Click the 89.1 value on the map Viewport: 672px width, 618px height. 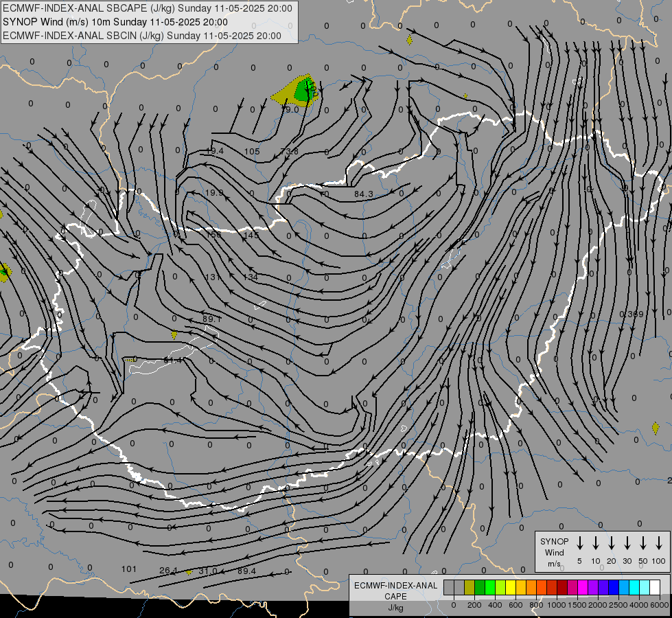point(211,319)
